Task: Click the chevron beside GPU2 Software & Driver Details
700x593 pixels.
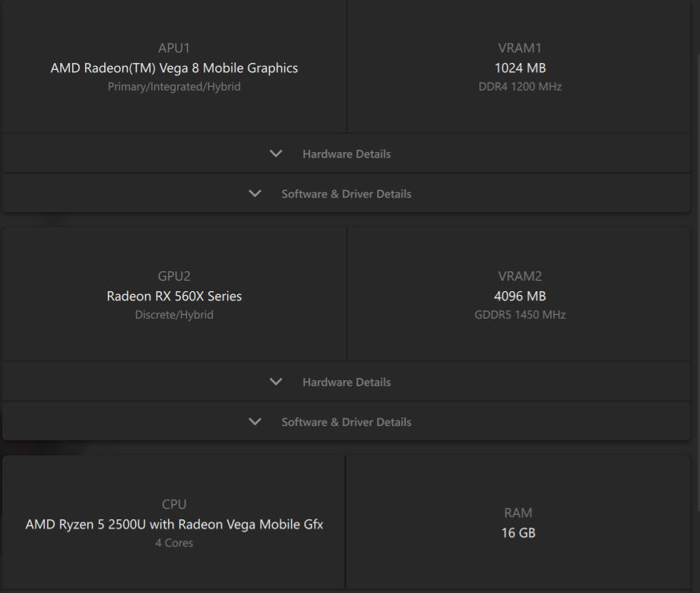Action: click(255, 422)
